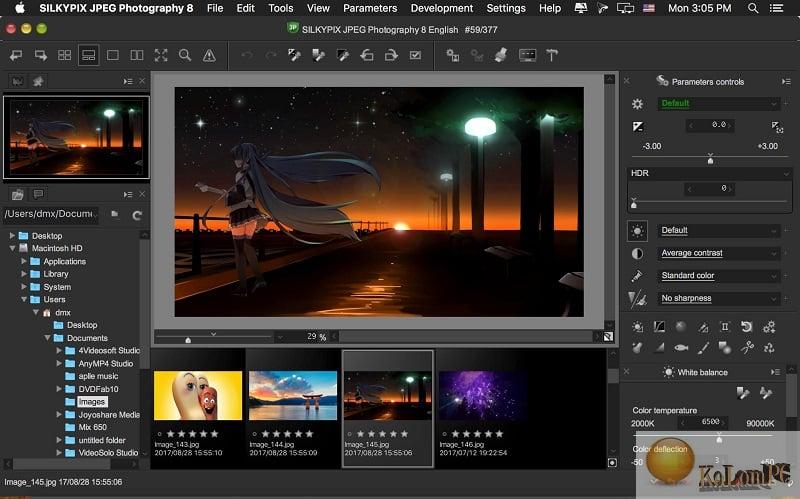Viewport: 800px width, 499px height.
Task: Open the Settings menu
Action: point(506,8)
